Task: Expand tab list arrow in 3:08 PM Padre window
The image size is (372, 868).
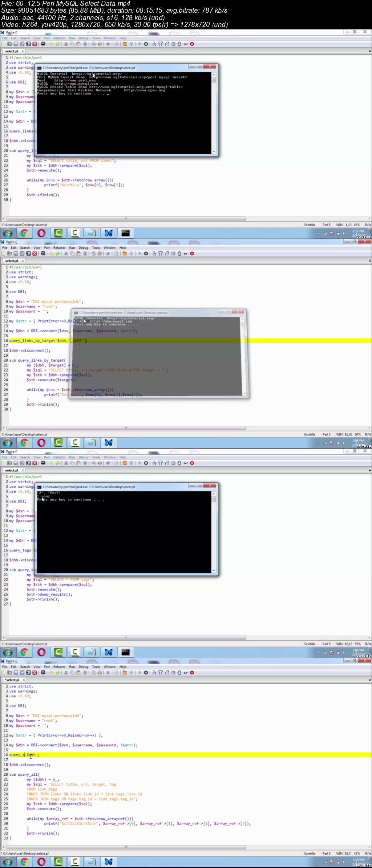Action: (x=369, y=471)
